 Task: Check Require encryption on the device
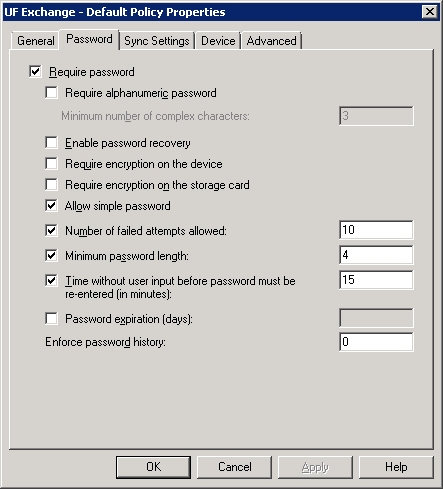point(51,164)
